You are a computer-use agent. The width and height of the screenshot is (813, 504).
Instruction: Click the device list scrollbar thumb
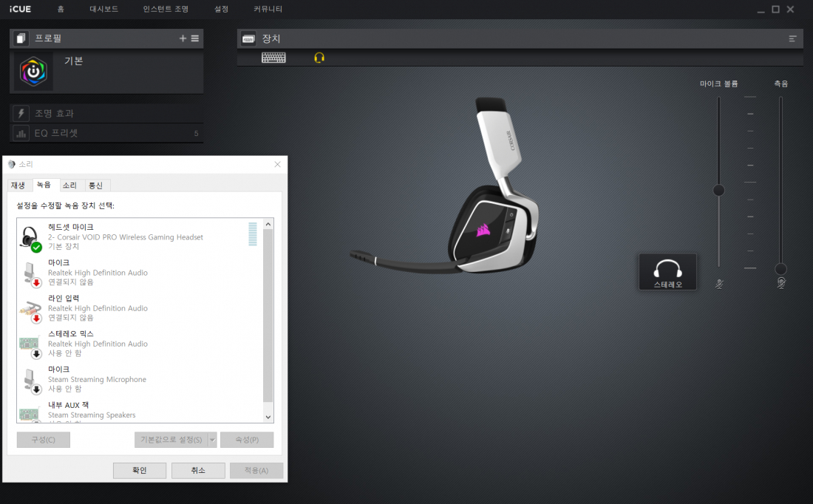[268, 316]
